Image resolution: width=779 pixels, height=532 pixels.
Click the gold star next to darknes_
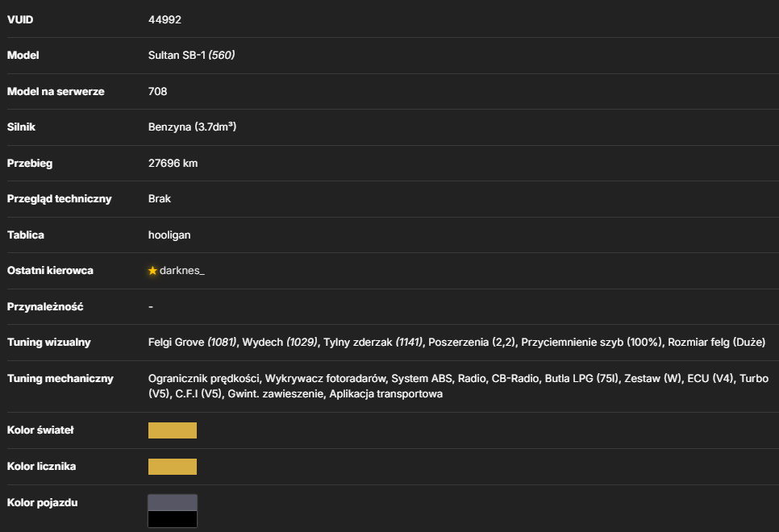click(152, 271)
